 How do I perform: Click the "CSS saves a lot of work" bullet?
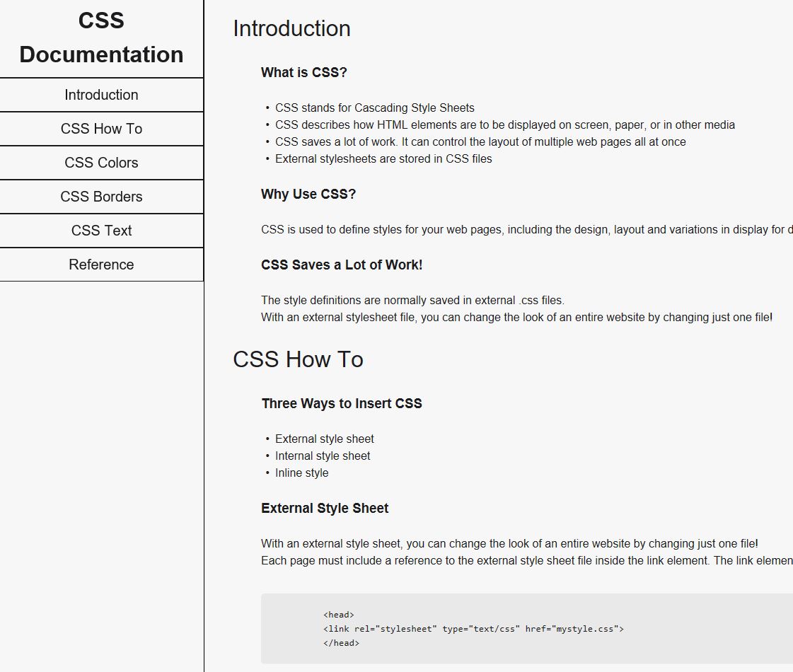click(x=480, y=142)
